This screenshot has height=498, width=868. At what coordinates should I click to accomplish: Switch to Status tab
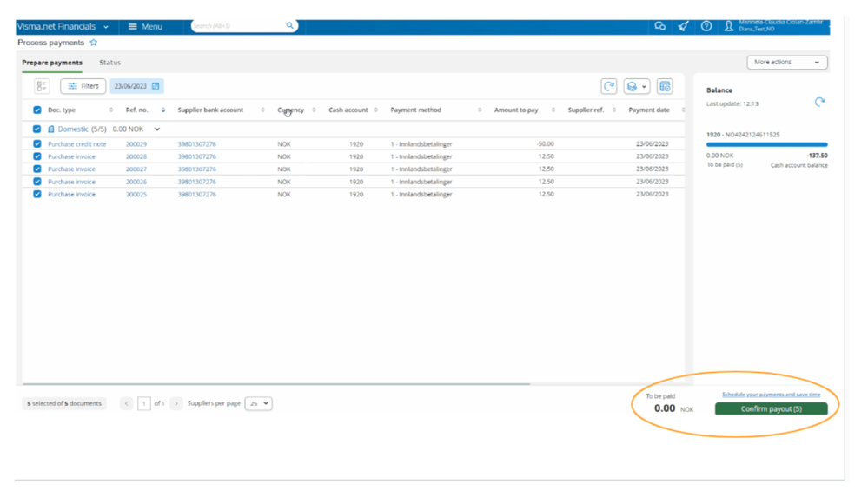(109, 63)
